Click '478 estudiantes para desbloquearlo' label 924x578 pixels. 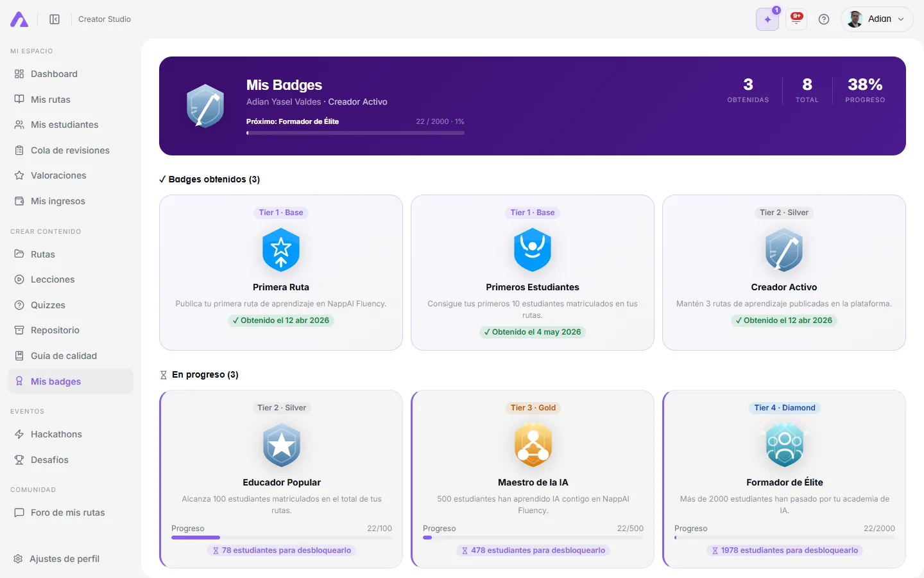click(x=533, y=550)
